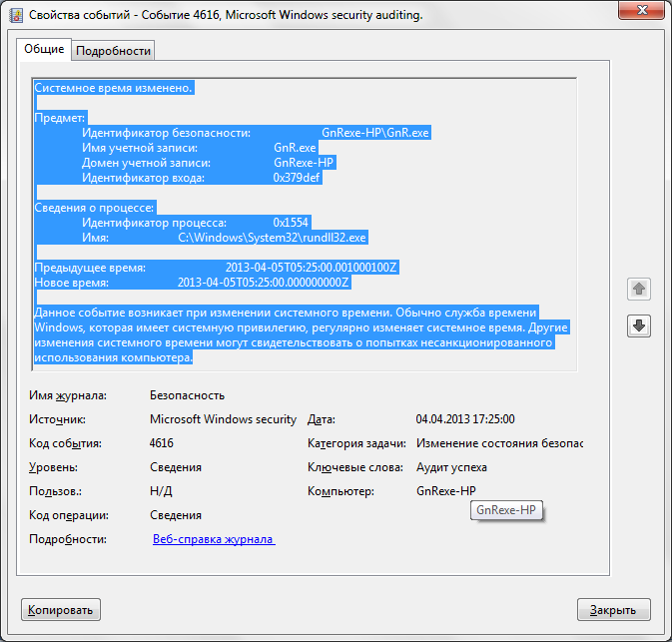
Task: Click the log name value Безопасность
Action: pos(187,395)
